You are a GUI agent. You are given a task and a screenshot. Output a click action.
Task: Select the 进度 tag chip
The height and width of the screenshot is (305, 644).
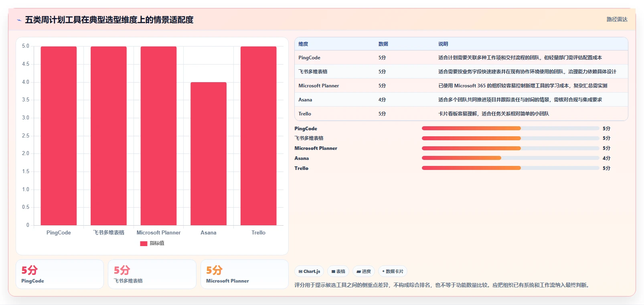click(364, 271)
